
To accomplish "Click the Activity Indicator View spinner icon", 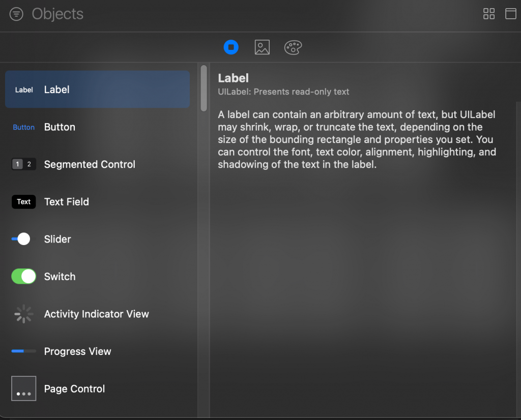I will (24, 314).
